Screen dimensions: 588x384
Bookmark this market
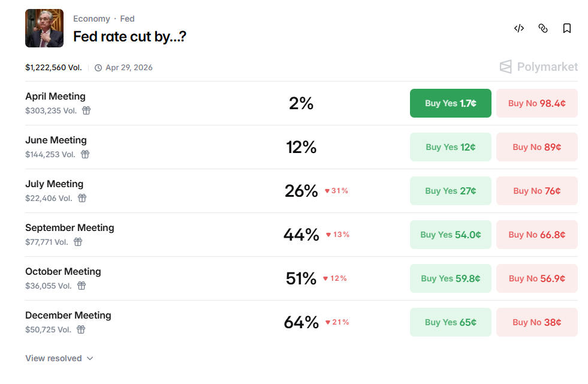point(566,28)
